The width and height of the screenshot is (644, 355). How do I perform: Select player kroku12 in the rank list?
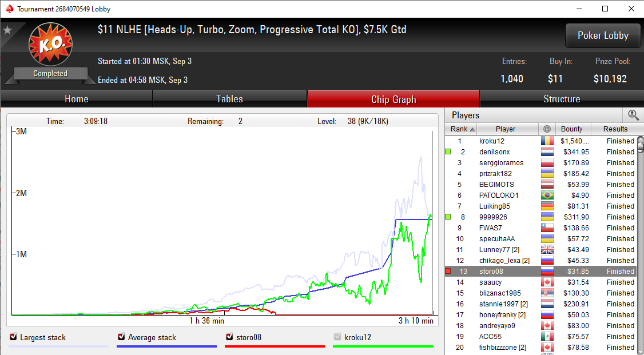491,141
